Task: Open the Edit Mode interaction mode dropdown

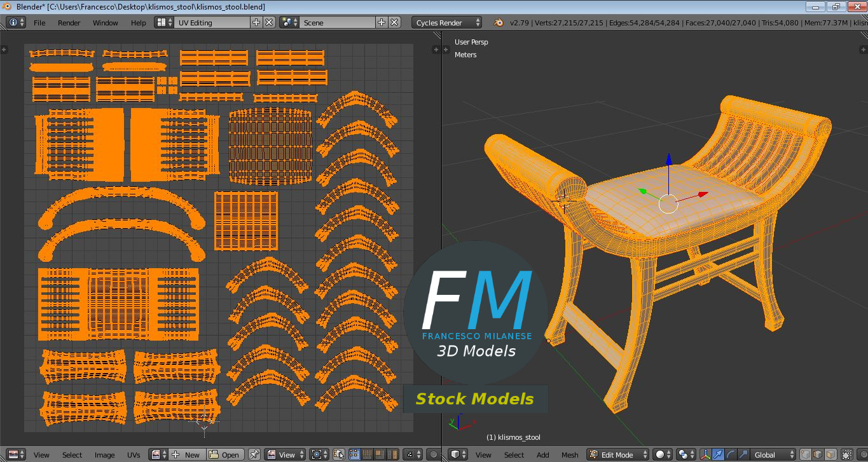Action: tap(617, 454)
